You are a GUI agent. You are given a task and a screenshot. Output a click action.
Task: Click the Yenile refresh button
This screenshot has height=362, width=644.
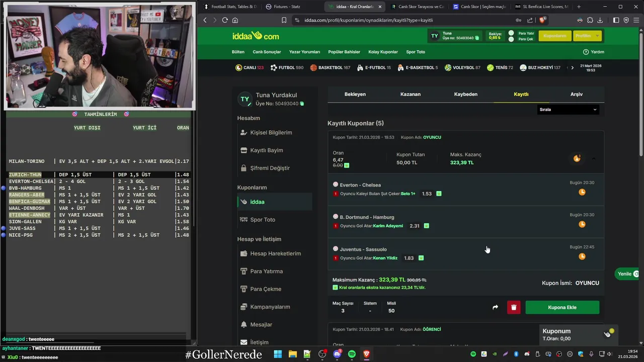(x=627, y=274)
